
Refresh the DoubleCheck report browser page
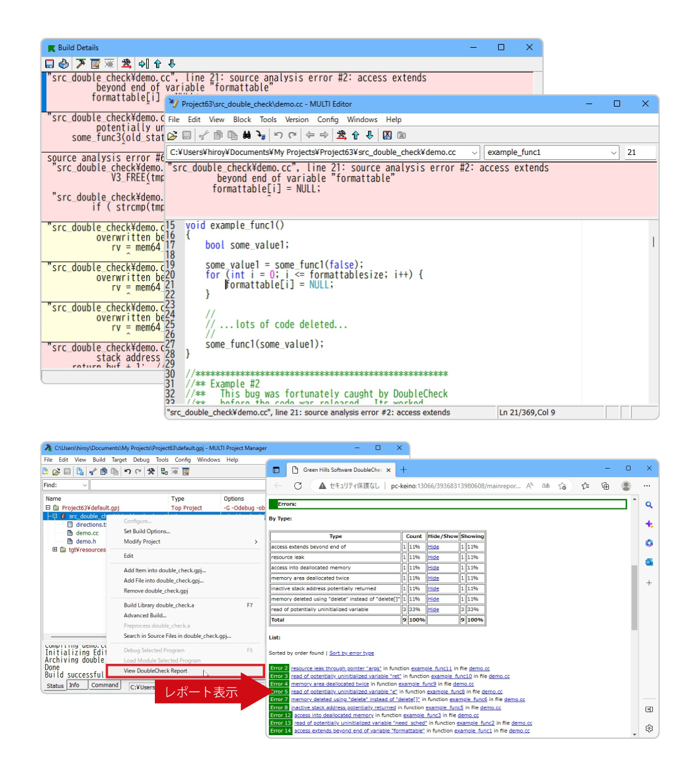click(x=298, y=486)
